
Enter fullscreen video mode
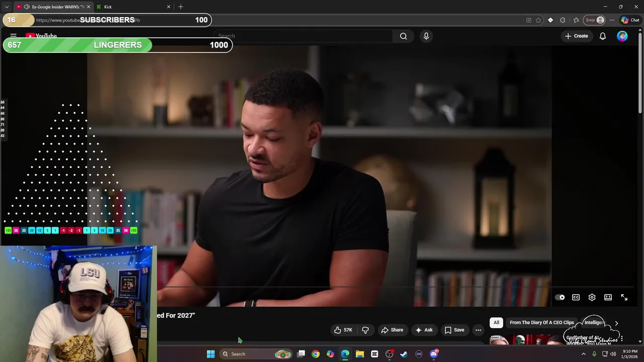click(624, 297)
